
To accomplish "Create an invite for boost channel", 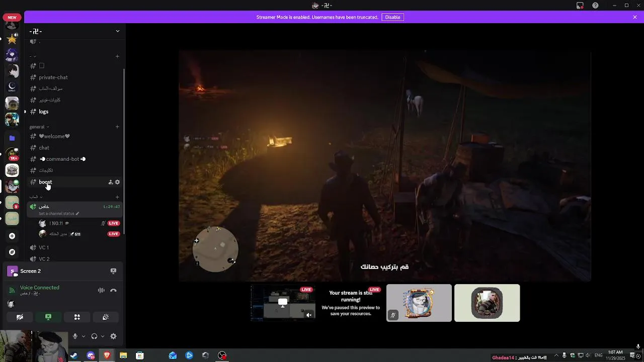I will click(x=111, y=182).
